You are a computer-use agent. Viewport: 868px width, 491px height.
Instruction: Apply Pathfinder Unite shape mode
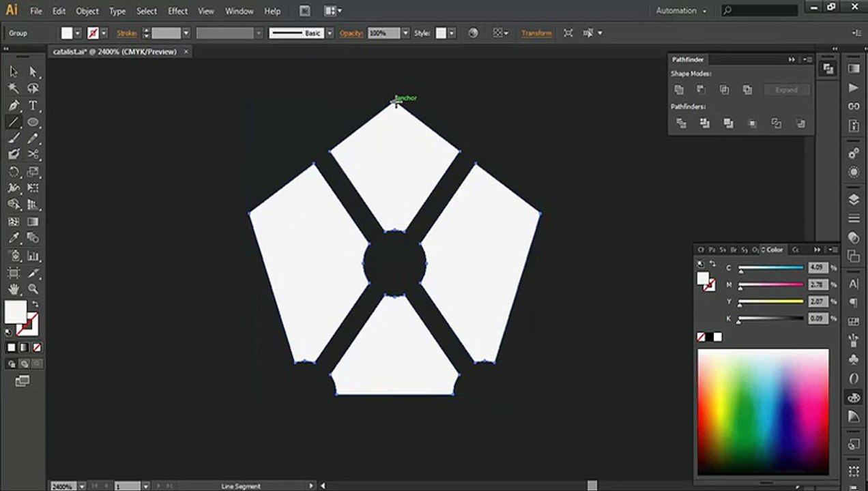point(679,90)
